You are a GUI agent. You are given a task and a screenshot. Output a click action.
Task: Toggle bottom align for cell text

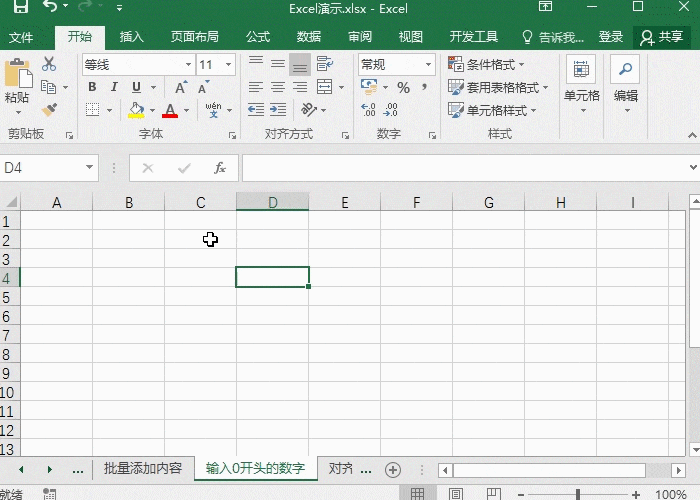pyautogui.click(x=300, y=64)
